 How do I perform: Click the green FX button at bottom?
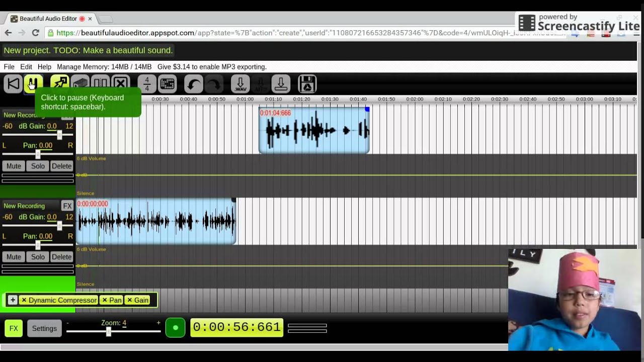coord(14,328)
